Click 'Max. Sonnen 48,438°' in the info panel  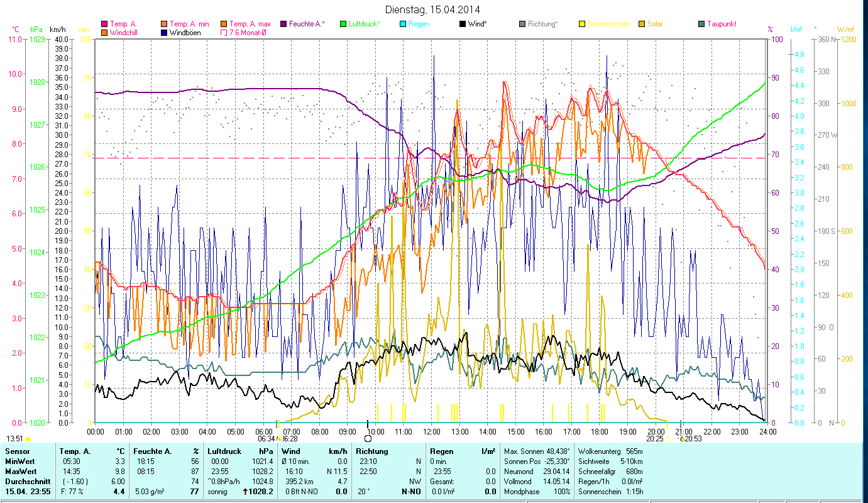(x=537, y=451)
